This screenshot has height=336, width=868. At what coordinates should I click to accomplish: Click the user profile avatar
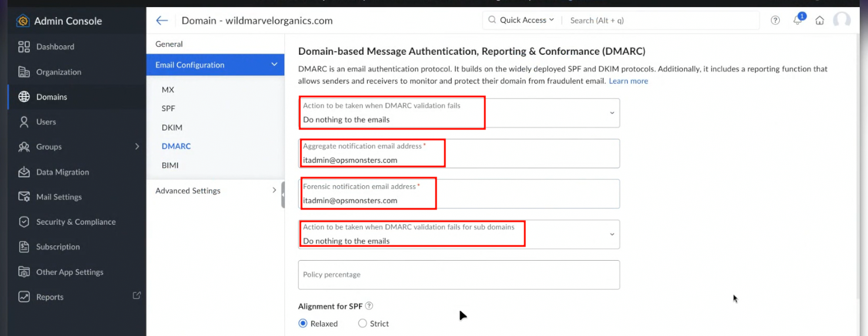[x=842, y=21]
